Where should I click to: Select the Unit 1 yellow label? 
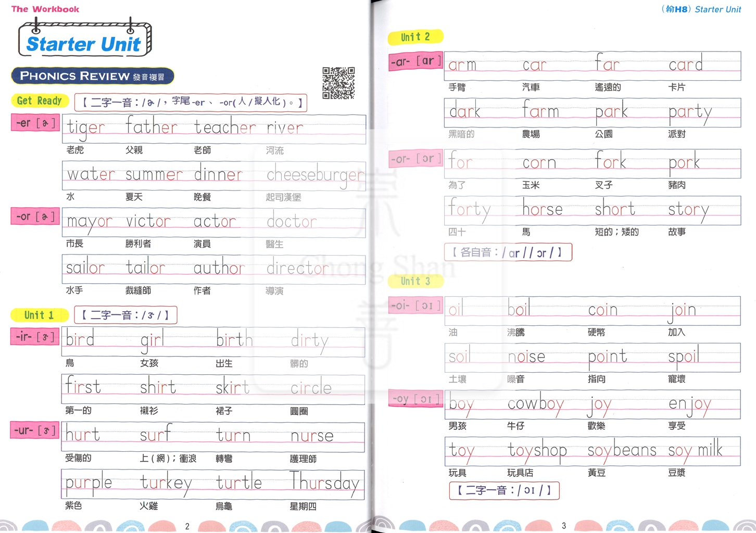(x=40, y=315)
